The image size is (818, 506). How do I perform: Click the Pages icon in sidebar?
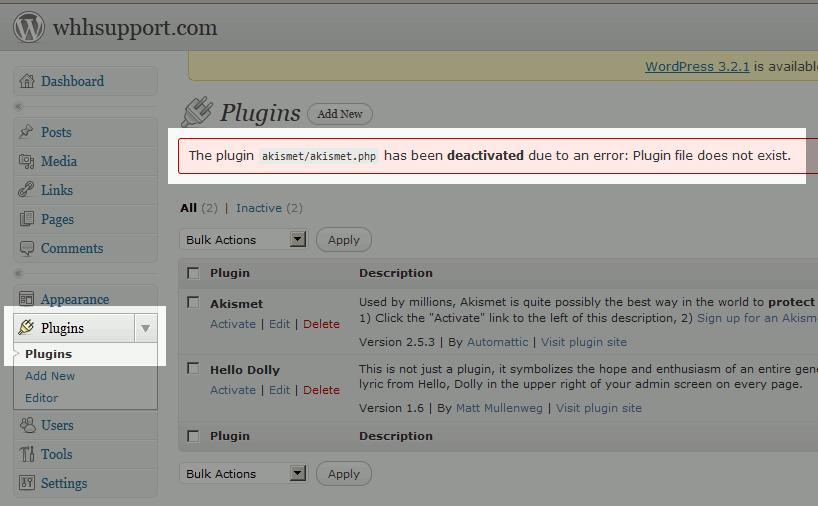point(27,219)
